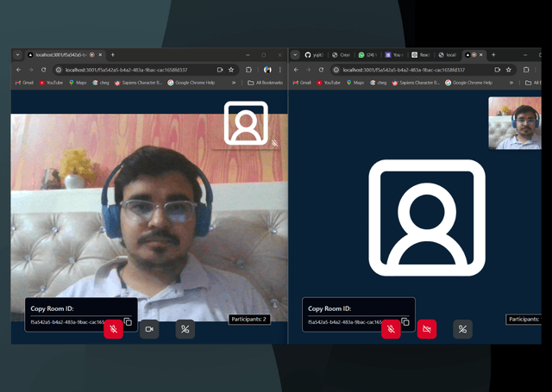Viewport: 552px width, 392px height.
Task: Close the localhost tab in left window
Action: coord(100,55)
